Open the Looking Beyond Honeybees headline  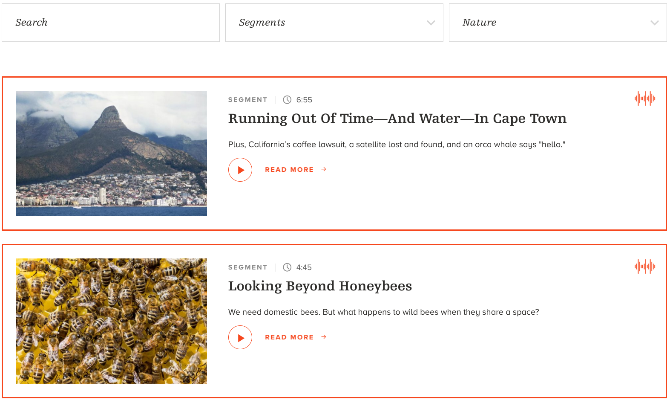320,286
